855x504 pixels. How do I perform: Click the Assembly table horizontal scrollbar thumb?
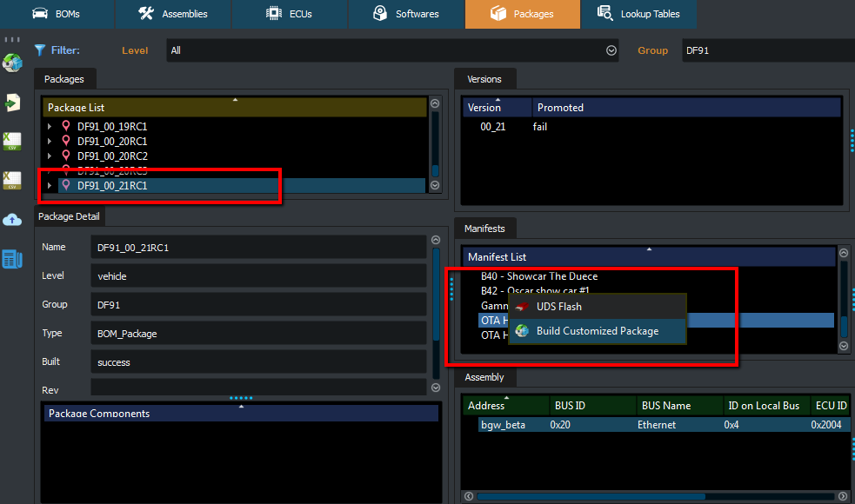coord(591,496)
